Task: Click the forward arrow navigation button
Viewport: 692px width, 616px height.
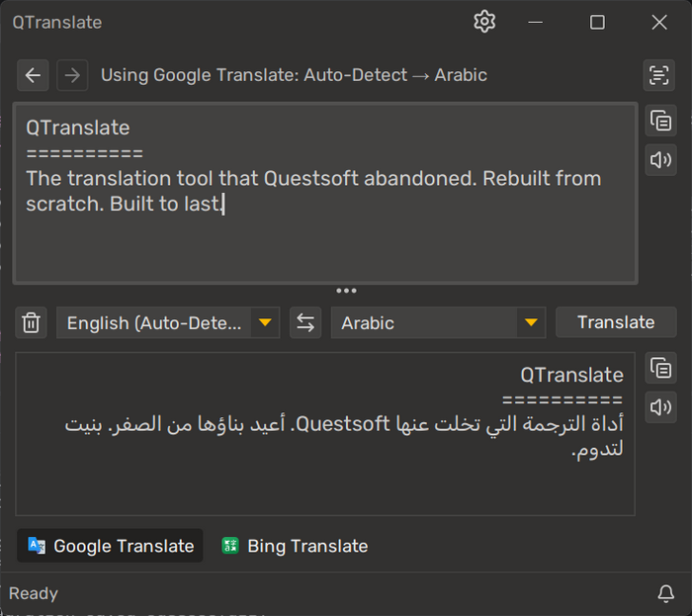Action: pos(71,75)
